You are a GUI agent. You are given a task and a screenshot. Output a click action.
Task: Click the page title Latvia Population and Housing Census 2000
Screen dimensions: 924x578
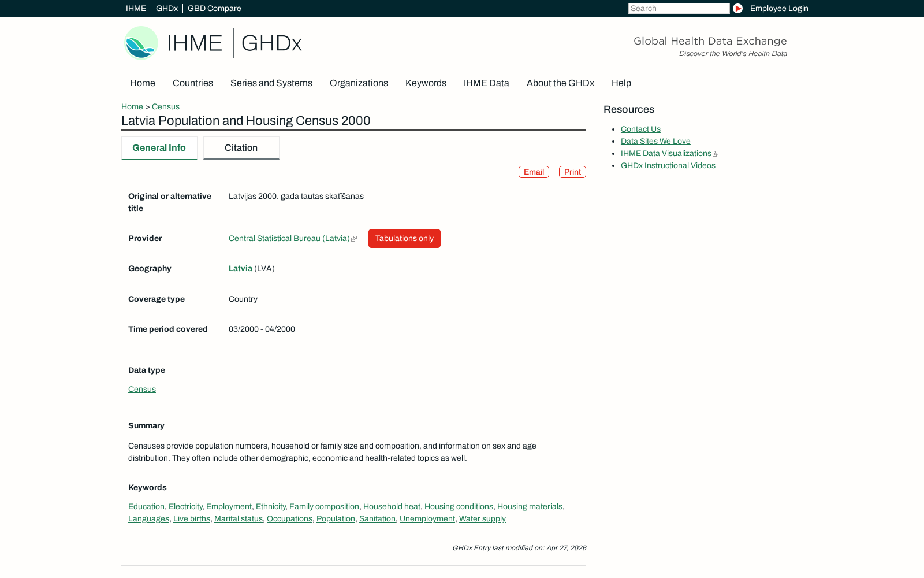(x=246, y=121)
